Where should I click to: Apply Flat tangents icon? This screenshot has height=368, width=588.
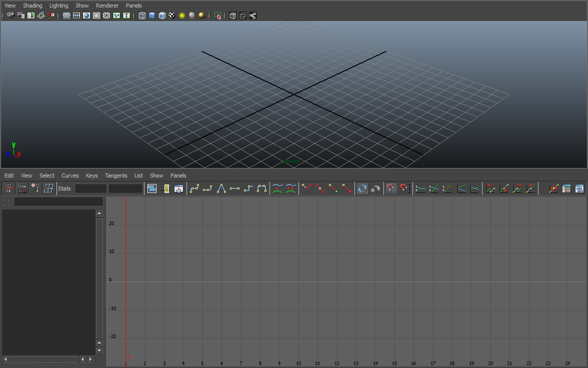(235, 188)
